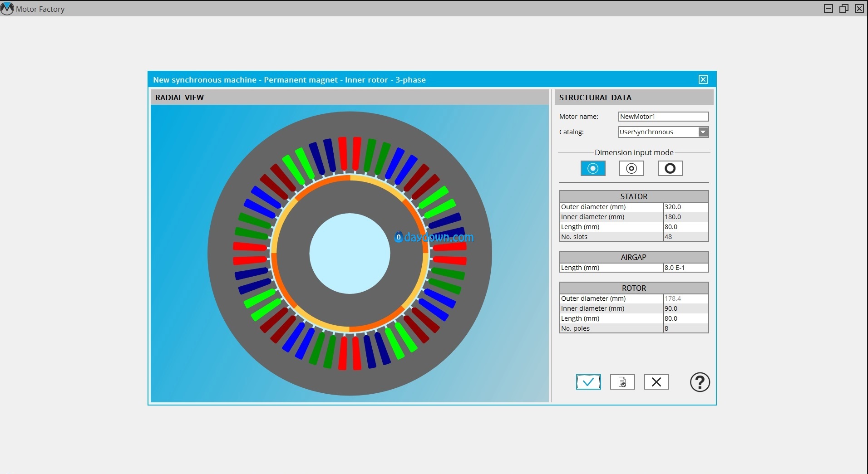This screenshot has height=474, width=868.
Task: Click the STRUCTURAL DATA panel title
Action: coord(595,98)
